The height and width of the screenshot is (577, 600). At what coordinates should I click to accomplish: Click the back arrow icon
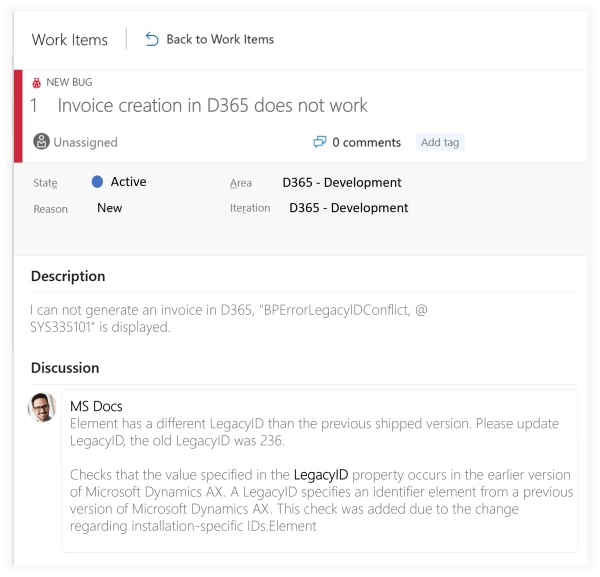[152, 39]
